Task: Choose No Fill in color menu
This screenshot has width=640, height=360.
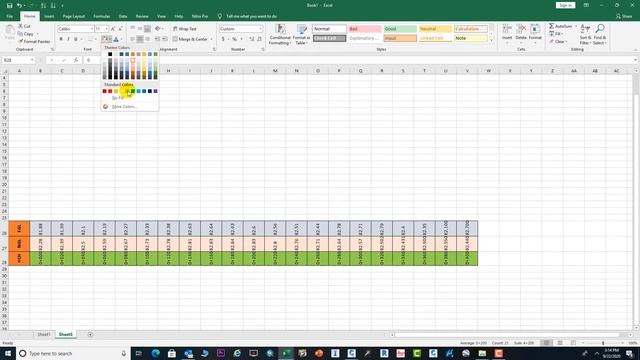Action: pos(118,98)
